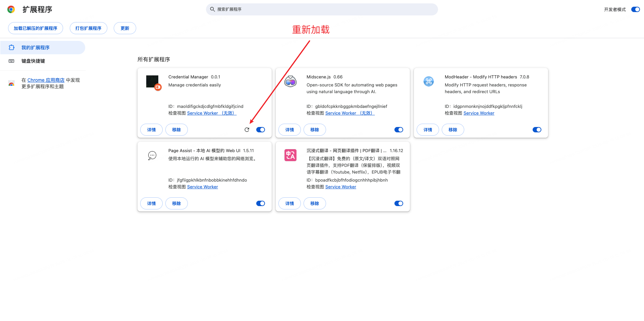
Task: Inspect Page Assist Service Worker link
Action: [202, 187]
